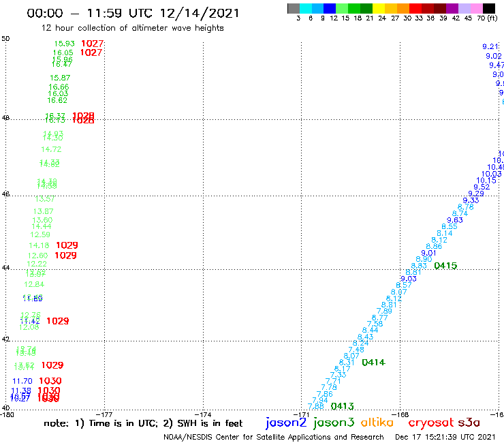Click the red "1029" beside 12.60
Screen dimensions: 504x443
(x=65, y=256)
